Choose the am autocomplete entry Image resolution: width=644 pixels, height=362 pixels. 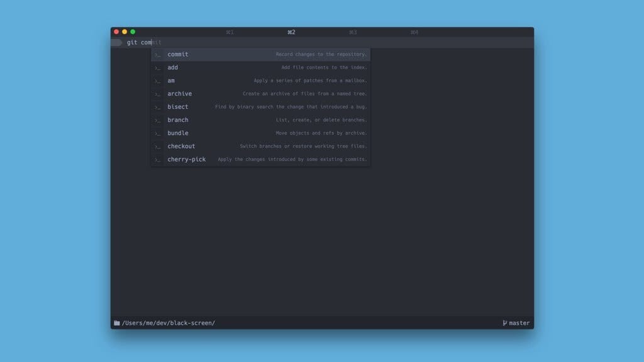tap(261, 80)
